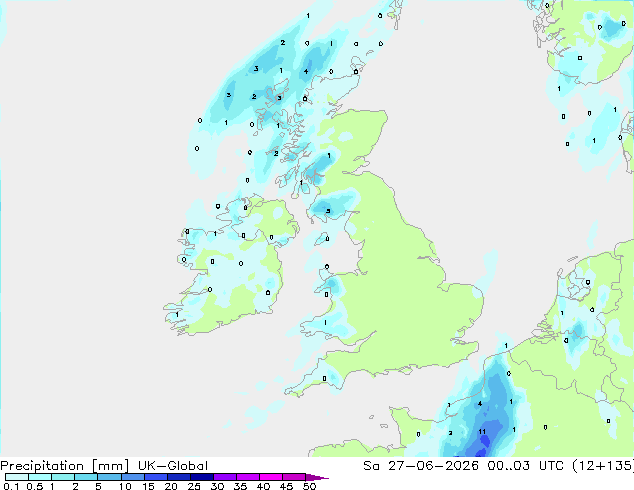This screenshot has height=490, width=634.
Task: Choose the 20–25 mm legend color swatch
Action: click(179, 477)
